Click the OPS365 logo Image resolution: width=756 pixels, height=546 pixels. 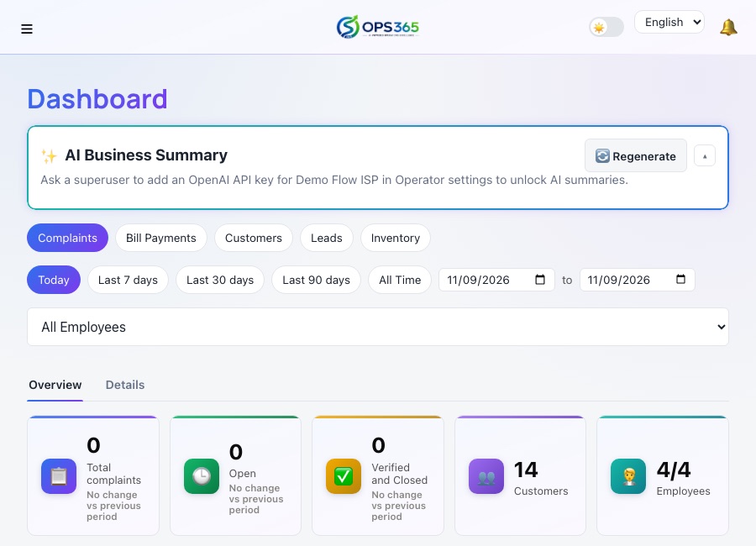click(377, 27)
